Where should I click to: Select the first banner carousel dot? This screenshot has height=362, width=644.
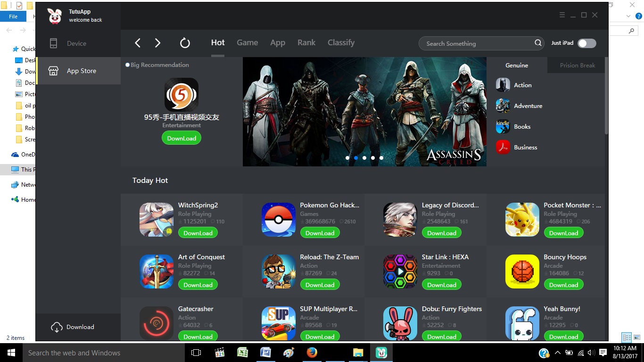347,158
